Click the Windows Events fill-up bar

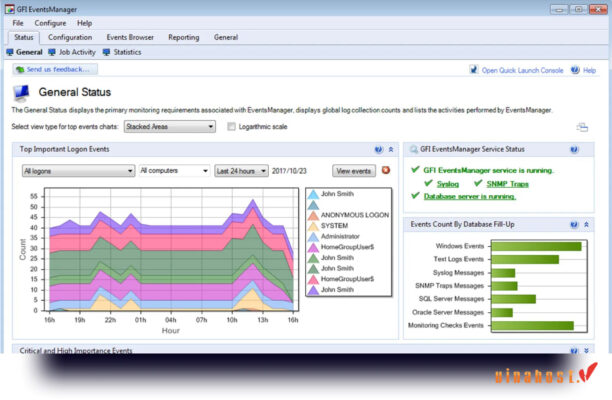tap(536, 246)
